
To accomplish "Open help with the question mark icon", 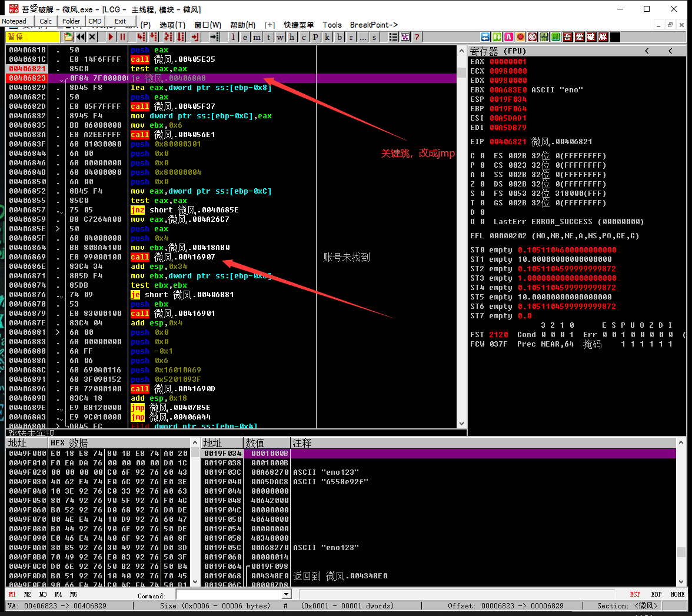I will 417,37.
